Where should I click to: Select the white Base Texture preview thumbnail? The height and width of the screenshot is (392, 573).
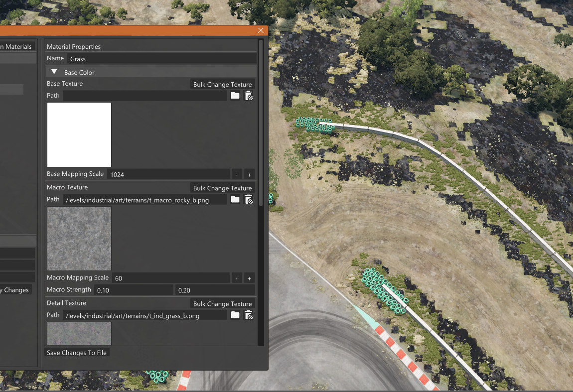point(79,134)
